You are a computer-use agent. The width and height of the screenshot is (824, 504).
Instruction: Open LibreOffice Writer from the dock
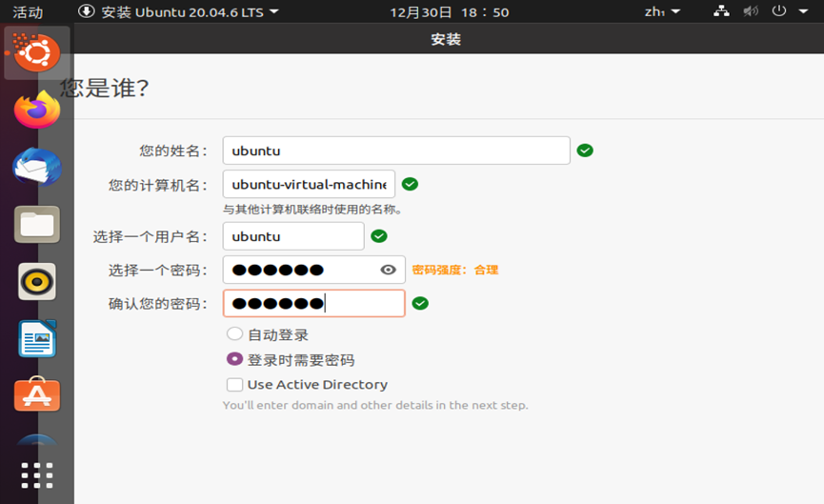[37, 339]
